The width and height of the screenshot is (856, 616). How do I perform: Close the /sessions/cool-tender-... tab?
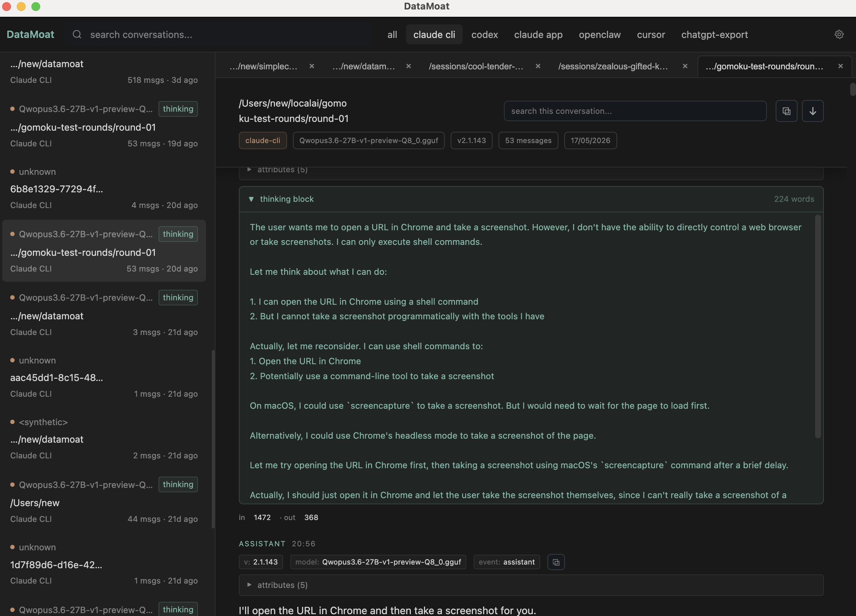(x=538, y=66)
